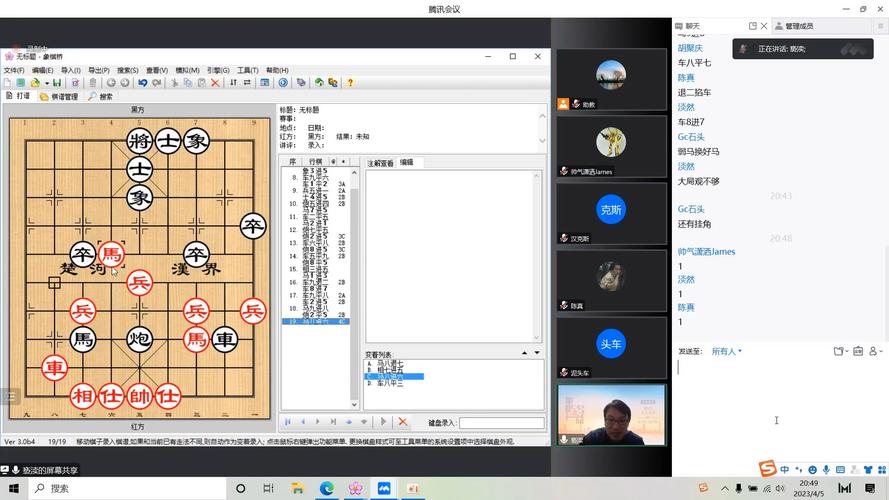
Task: Open the 引擎(G) menu
Action: (218, 70)
